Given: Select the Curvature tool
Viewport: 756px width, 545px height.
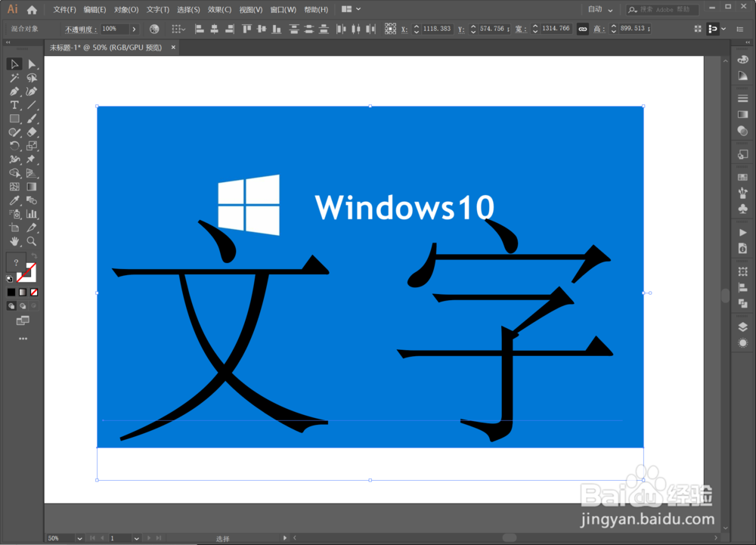Looking at the screenshot, I should coord(32,91).
